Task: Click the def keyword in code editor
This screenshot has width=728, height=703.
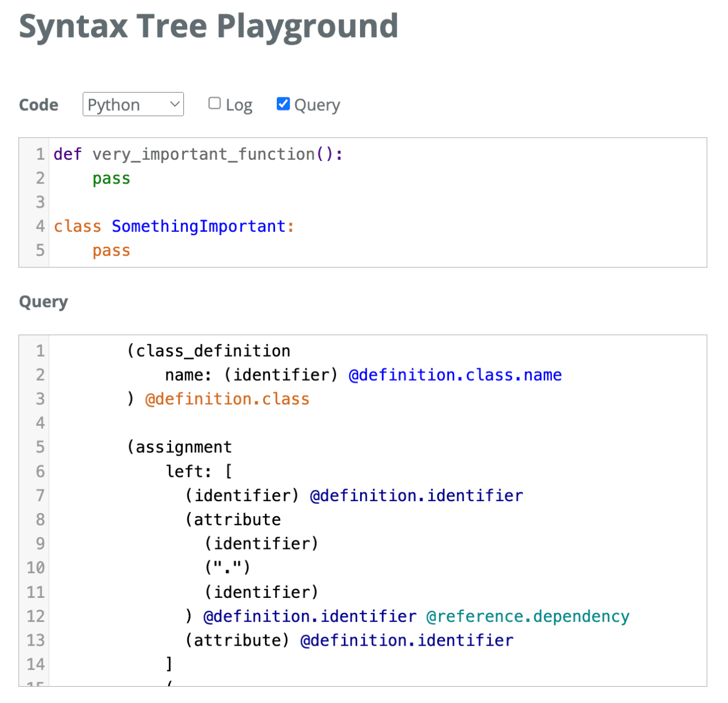Action: 68,154
